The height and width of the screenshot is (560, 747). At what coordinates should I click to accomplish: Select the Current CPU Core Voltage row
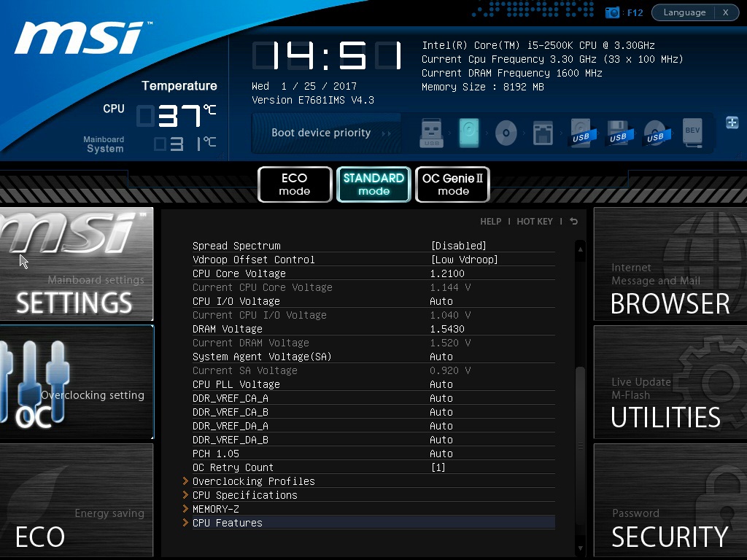[x=373, y=287]
